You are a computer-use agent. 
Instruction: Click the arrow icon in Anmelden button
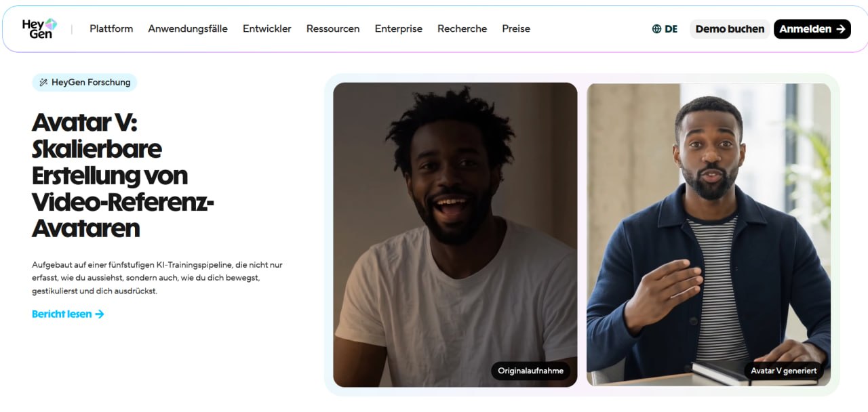[x=841, y=29]
